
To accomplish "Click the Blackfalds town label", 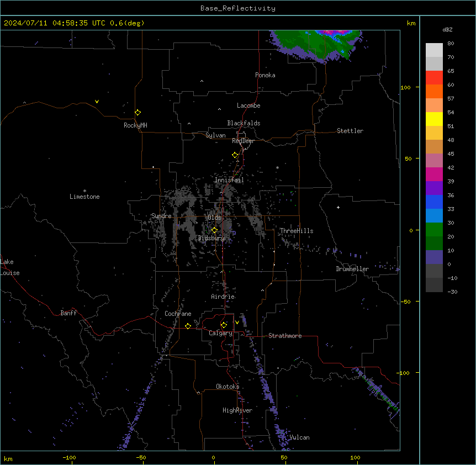I will point(244,123).
